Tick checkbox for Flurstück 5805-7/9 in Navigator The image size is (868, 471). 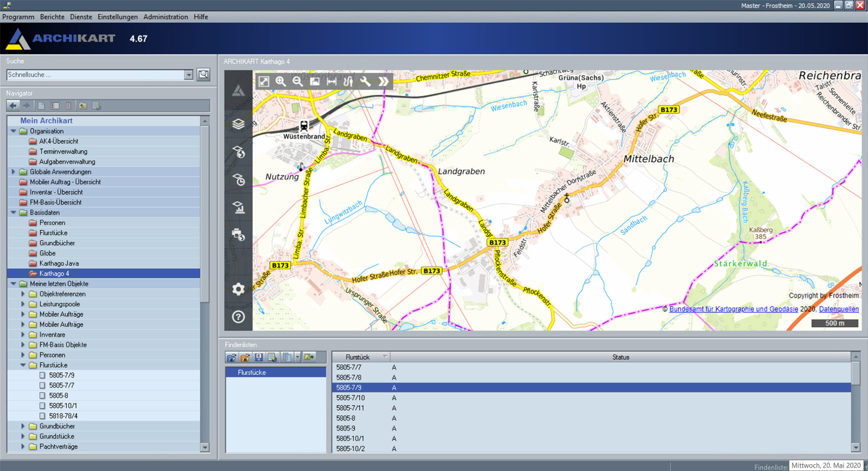click(x=42, y=375)
